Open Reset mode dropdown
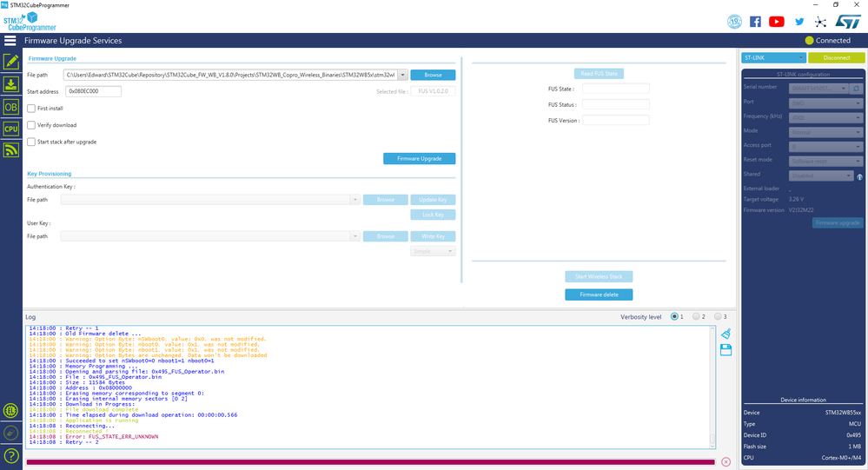Image resolution: width=868 pixels, height=470 pixels. pos(825,161)
